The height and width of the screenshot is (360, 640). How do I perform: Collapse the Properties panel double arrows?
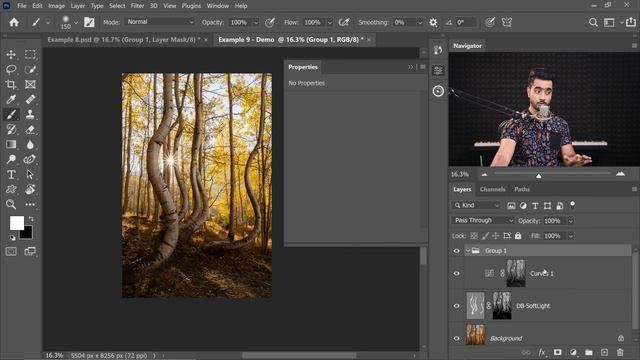(x=411, y=67)
